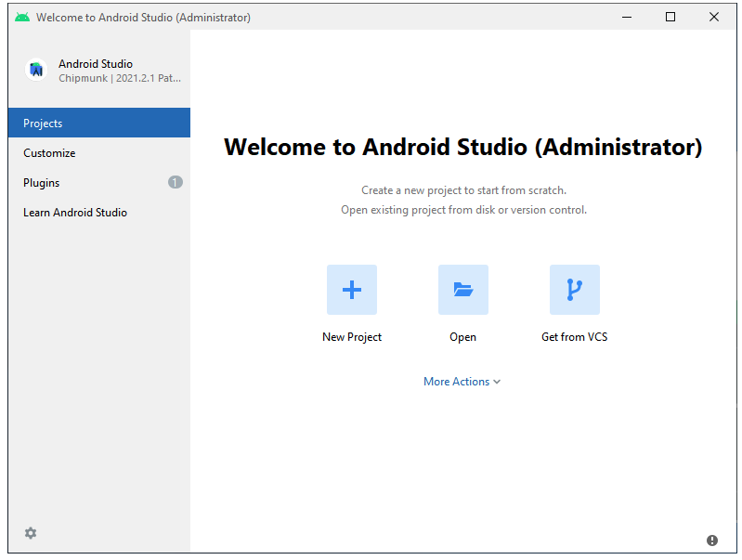Click the New Project text label
The image size is (742, 560).
[x=352, y=337]
